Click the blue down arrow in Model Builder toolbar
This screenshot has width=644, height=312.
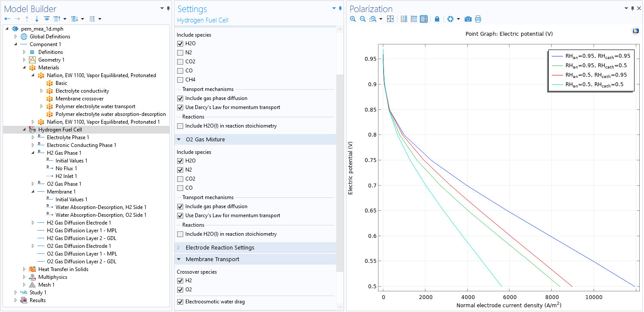pos(37,19)
